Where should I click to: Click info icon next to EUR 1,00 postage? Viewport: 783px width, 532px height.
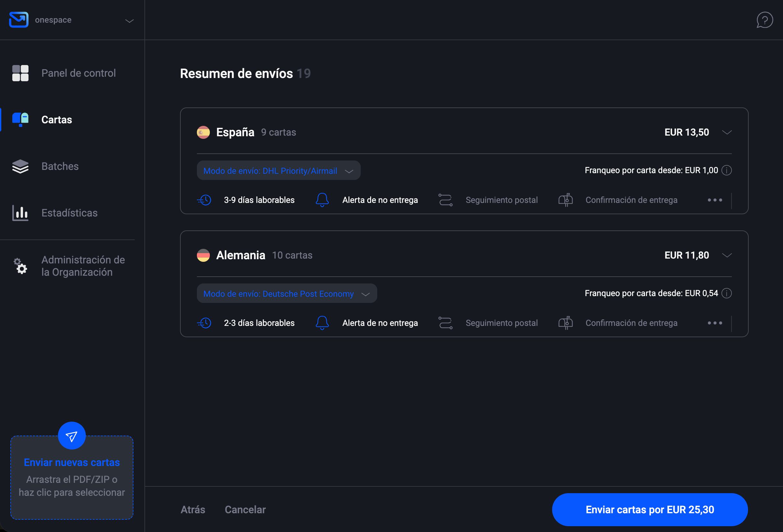click(x=727, y=170)
